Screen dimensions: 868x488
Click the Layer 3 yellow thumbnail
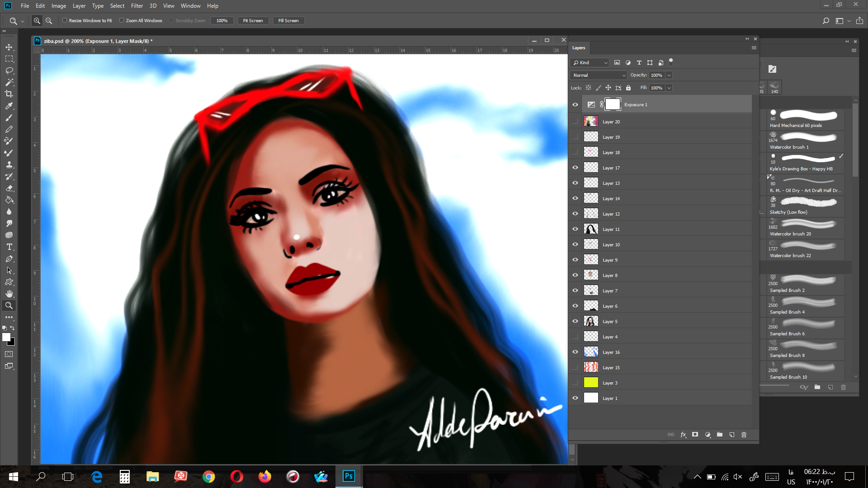click(x=591, y=382)
